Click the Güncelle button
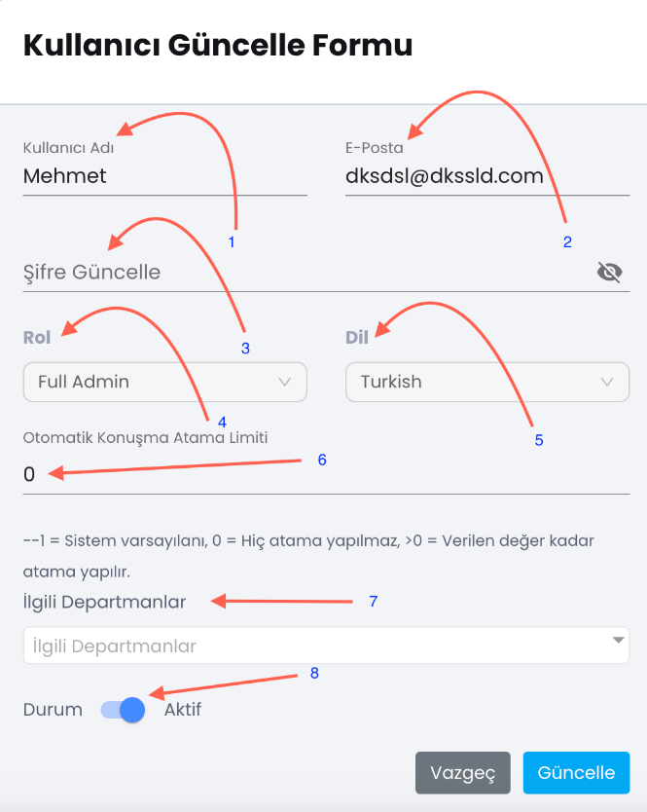 point(576,773)
